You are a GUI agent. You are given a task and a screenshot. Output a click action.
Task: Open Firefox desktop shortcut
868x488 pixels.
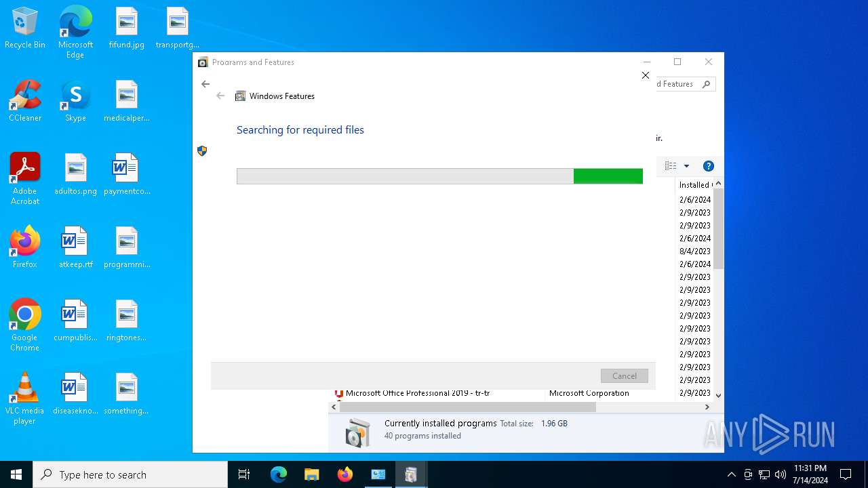(x=25, y=248)
